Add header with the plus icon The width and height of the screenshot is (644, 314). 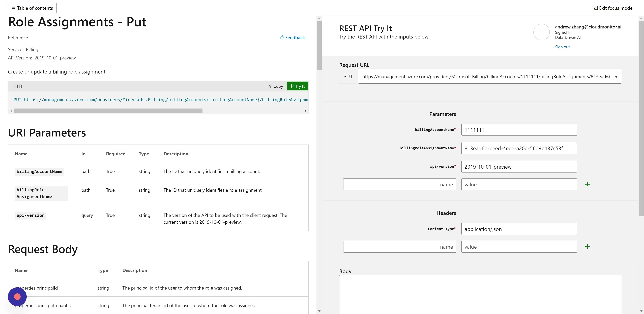pyautogui.click(x=588, y=247)
